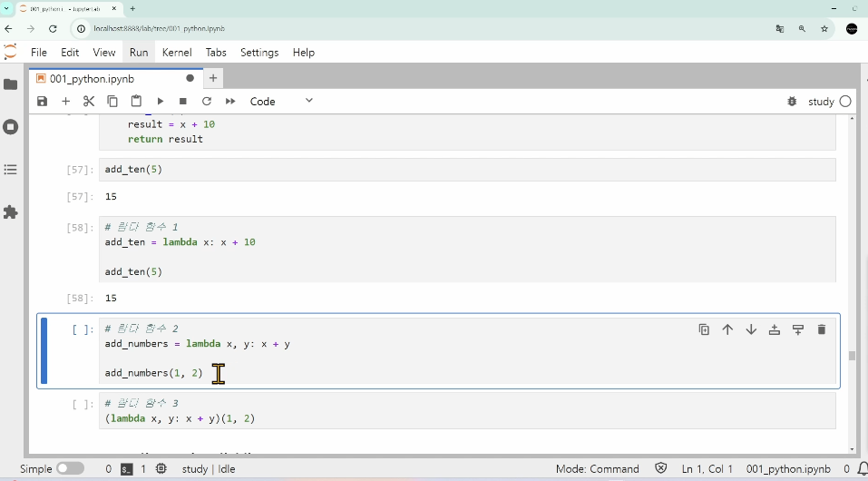The image size is (868, 481).
Task: Open the Kernel menu
Action: tap(177, 53)
